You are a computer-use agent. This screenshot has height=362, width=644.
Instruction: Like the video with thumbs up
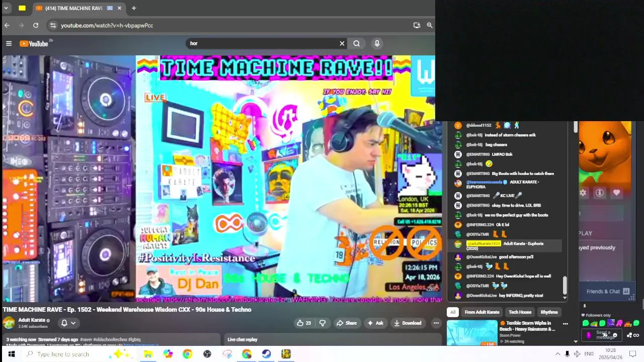tap(303, 323)
